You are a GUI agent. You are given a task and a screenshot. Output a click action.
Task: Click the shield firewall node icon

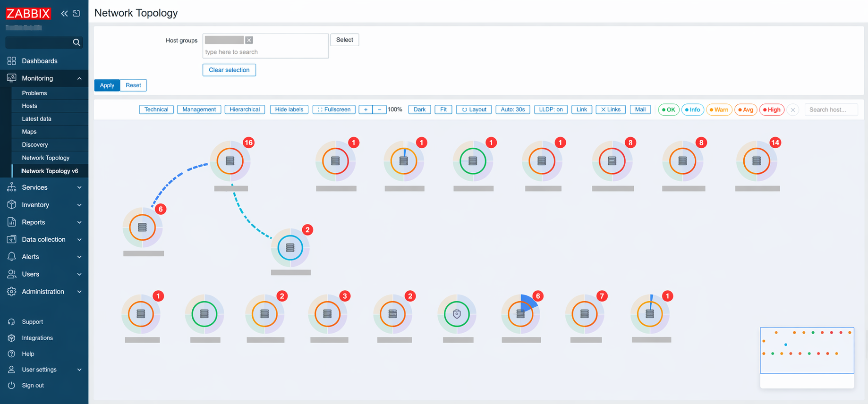[456, 314]
